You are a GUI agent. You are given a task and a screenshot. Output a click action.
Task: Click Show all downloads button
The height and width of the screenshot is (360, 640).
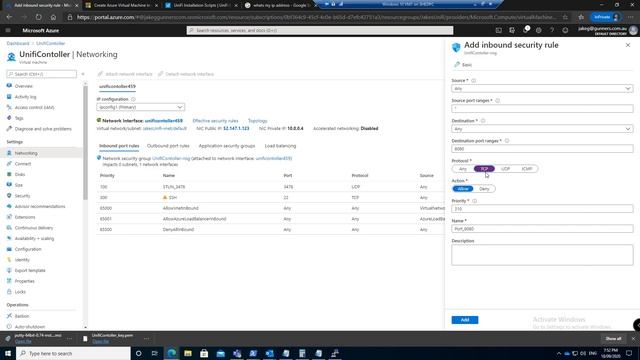pyautogui.click(x=613, y=339)
